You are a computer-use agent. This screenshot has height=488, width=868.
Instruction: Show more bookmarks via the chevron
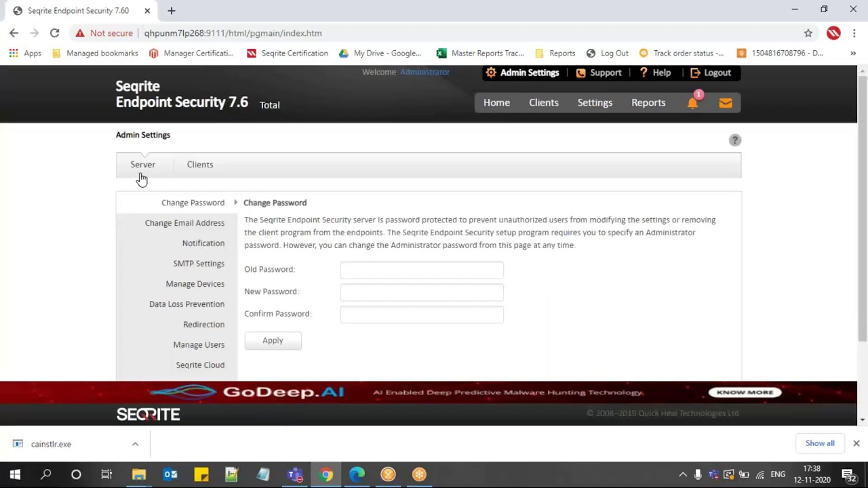853,53
